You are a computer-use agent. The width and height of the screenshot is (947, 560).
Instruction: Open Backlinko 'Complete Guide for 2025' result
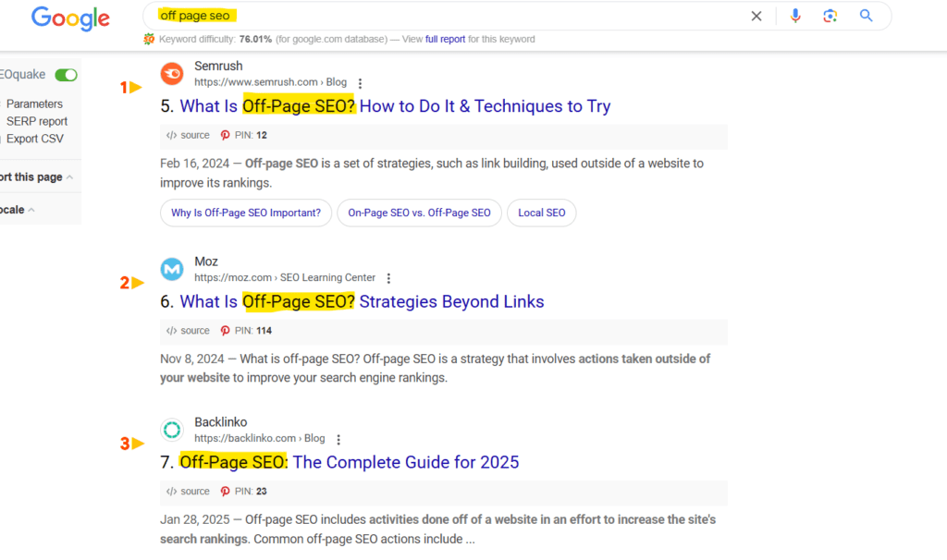[x=349, y=462]
